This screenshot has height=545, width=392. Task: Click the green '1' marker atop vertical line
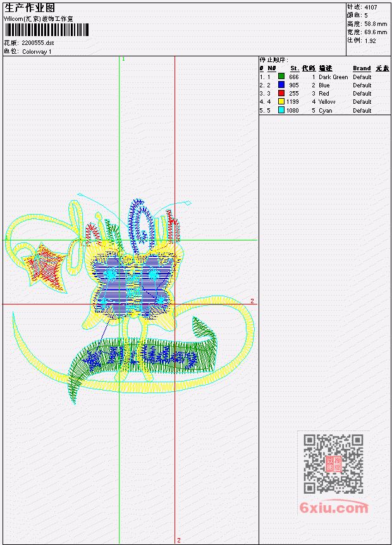point(123,59)
